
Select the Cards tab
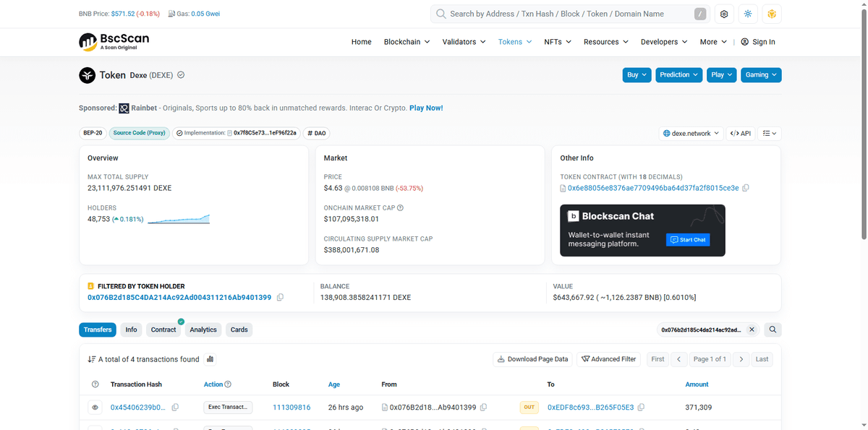tap(239, 330)
